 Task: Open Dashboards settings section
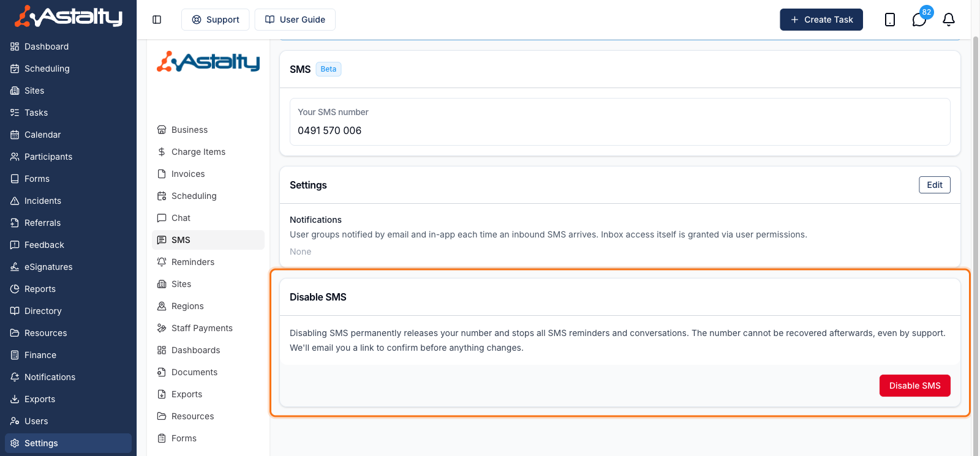pos(208,350)
